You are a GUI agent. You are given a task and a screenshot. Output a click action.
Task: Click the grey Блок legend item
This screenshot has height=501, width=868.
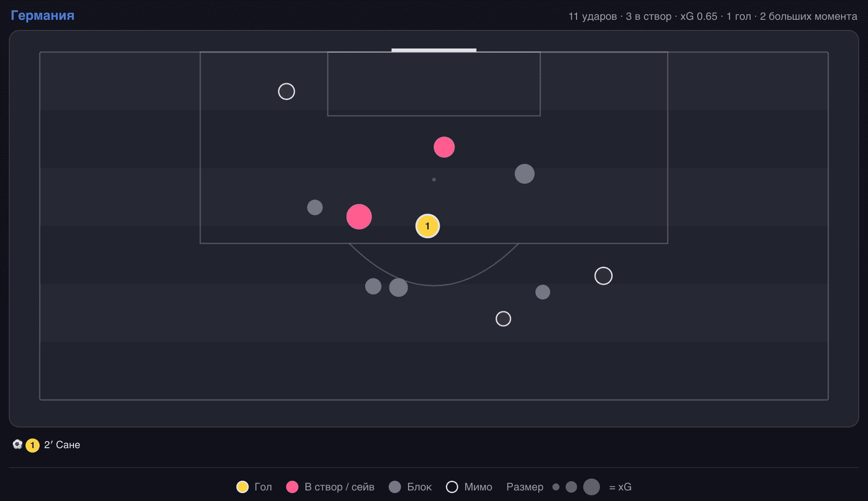click(x=410, y=487)
